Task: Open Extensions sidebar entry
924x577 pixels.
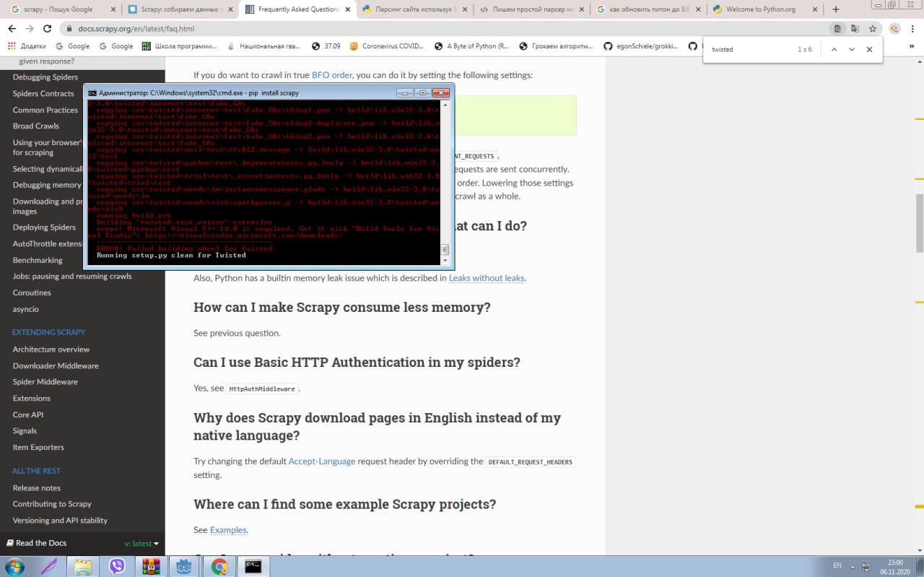Action: coord(32,399)
